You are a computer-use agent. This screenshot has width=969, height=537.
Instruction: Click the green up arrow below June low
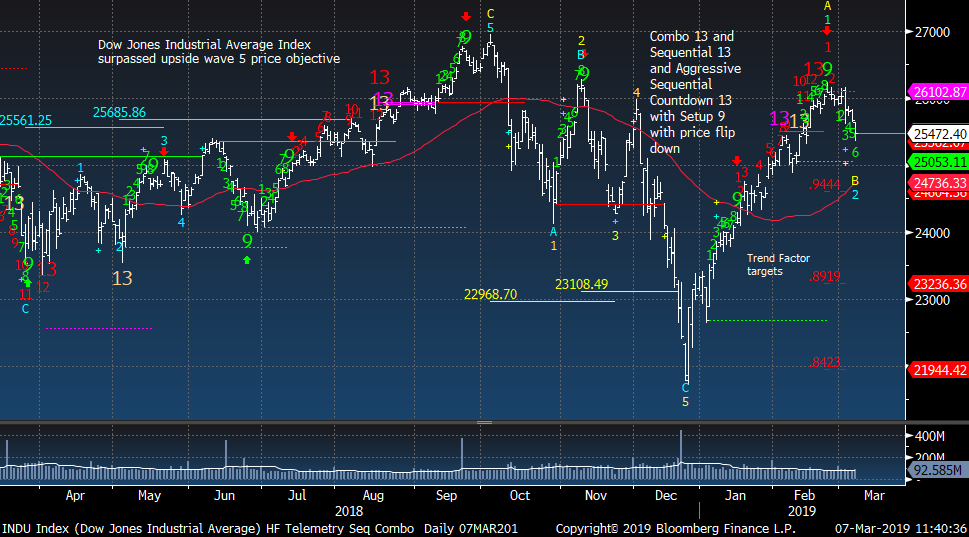(247, 260)
